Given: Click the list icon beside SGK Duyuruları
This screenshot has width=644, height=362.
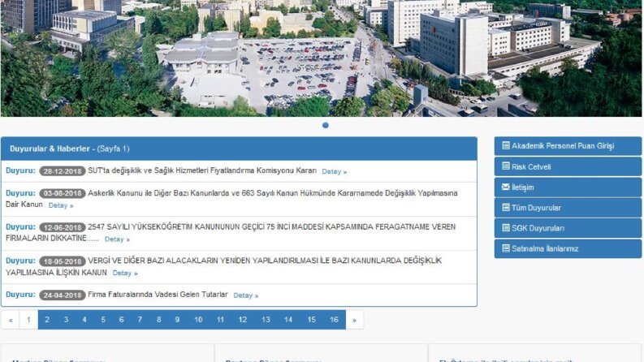Looking at the screenshot, I should pos(506,228).
